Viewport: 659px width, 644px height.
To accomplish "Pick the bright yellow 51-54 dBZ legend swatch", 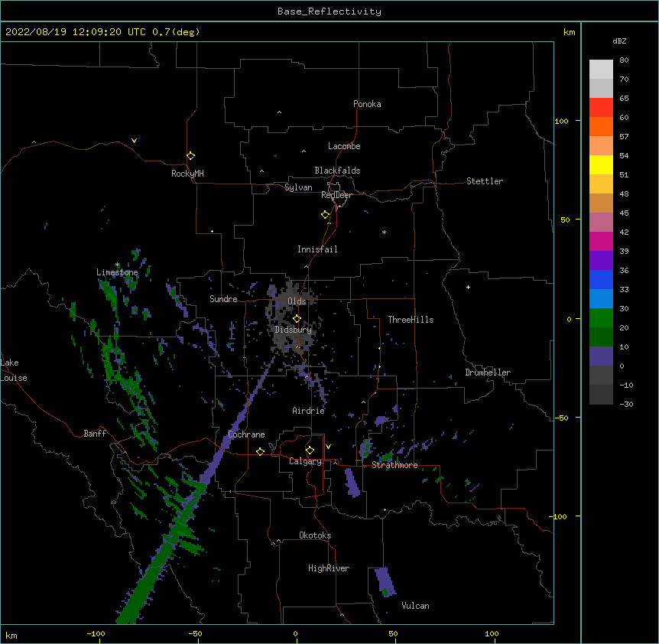I will (x=601, y=164).
